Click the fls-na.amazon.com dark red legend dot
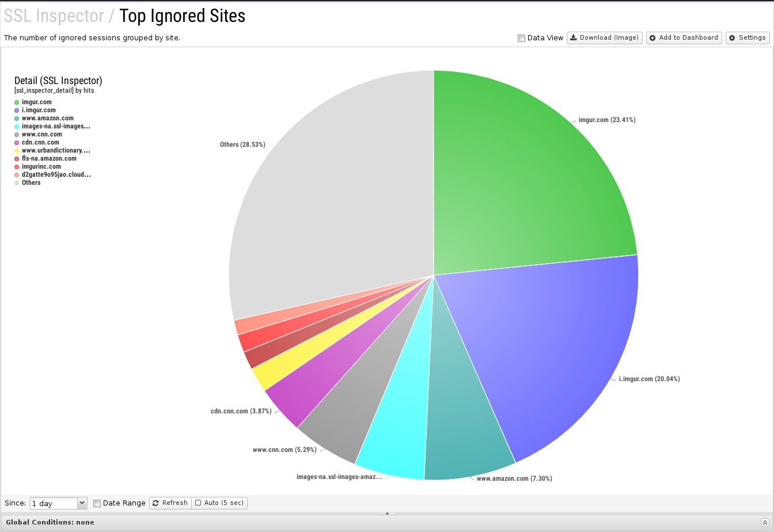This screenshot has width=774, height=532. click(17, 159)
